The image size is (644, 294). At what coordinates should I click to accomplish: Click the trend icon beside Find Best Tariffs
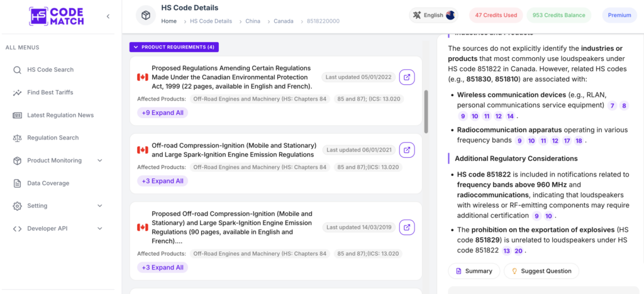pos(17,93)
